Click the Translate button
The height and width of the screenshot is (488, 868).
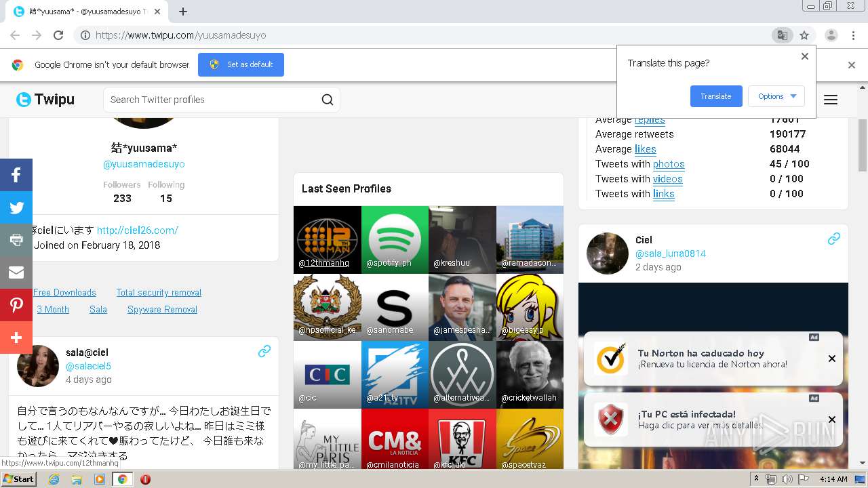click(716, 96)
